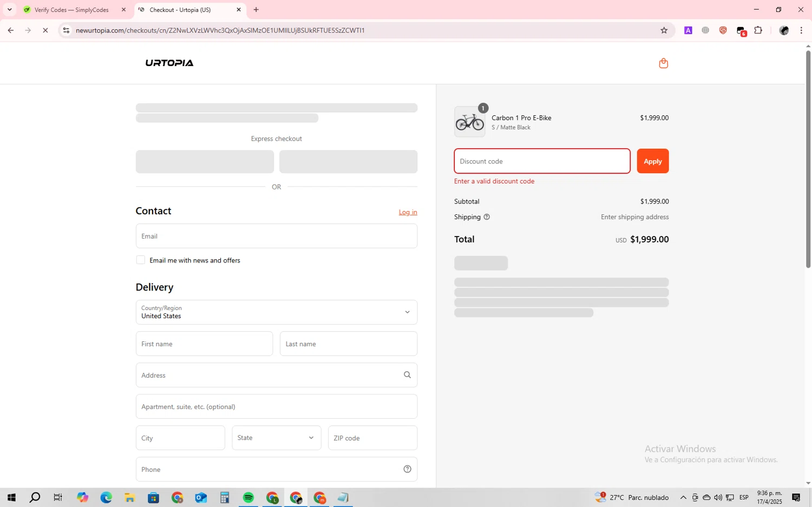Click the Email input field
This screenshot has width=812, height=507.
point(277,236)
